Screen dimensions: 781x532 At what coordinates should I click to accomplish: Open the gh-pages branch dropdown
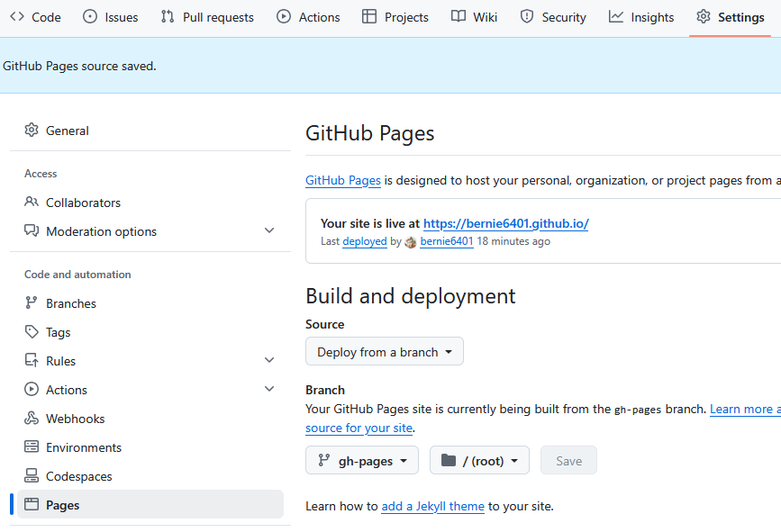(x=362, y=460)
